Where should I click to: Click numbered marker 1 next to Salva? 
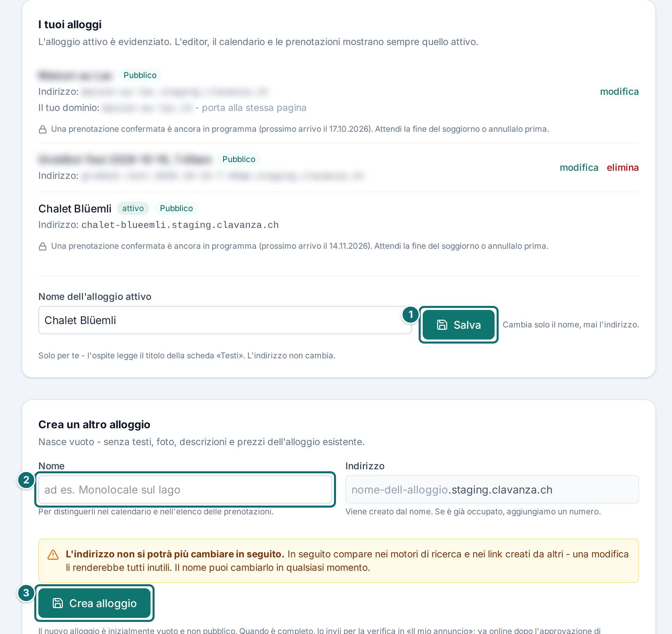coord(410,314)
